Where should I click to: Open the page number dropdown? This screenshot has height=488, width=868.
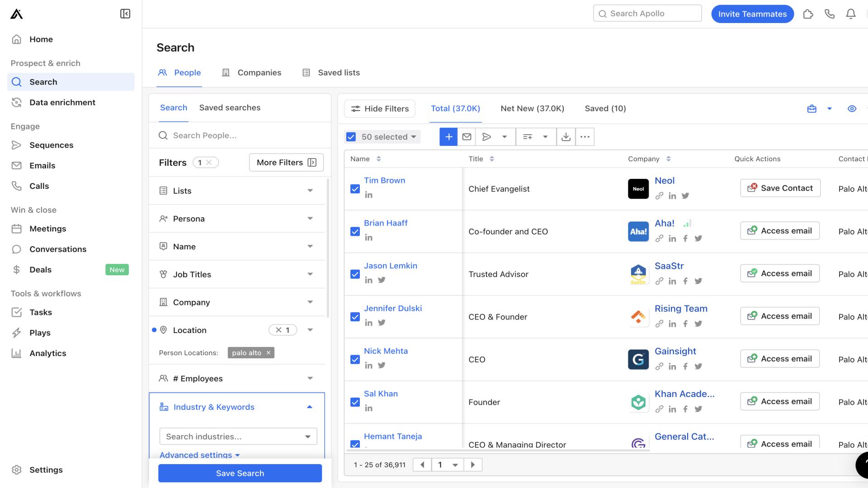click(x=448, y=465)
